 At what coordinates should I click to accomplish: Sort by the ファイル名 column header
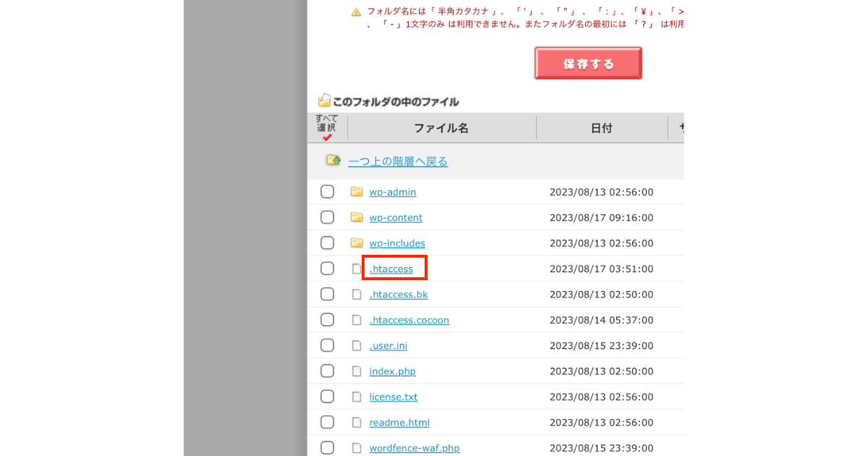pyautogui.click(x=441, y=128)
